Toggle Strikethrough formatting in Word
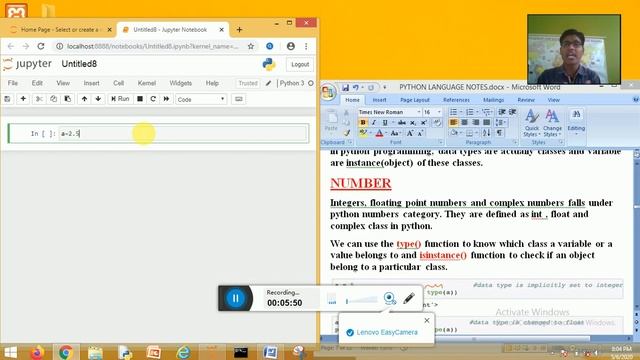The height and width of the screenshot is (360, 640). [x=402, y=122]
